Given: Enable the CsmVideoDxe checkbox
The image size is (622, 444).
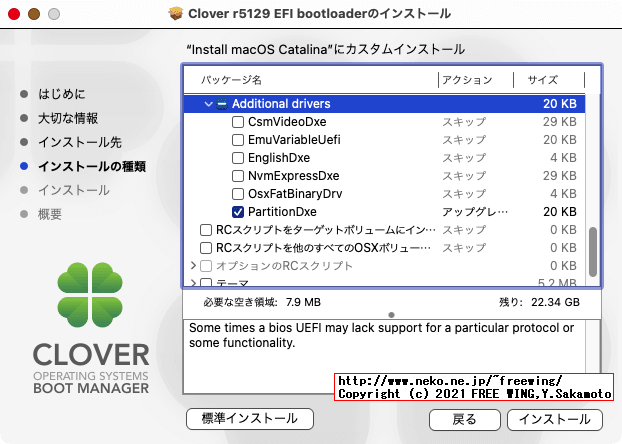Looking at the screenshot, I should click(x=238, y=122).
